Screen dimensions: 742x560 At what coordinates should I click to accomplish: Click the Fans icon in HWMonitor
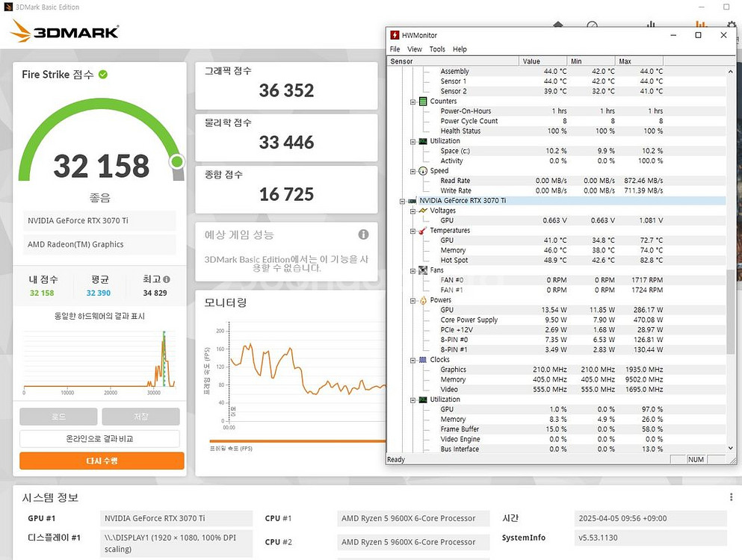(423, 270)
